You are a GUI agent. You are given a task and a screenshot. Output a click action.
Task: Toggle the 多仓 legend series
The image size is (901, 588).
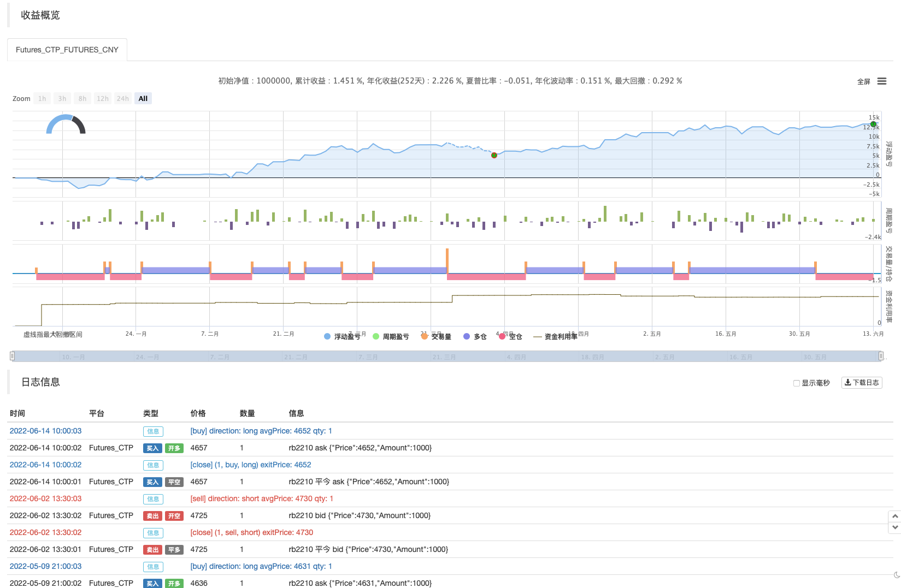(x=475, y=337)
